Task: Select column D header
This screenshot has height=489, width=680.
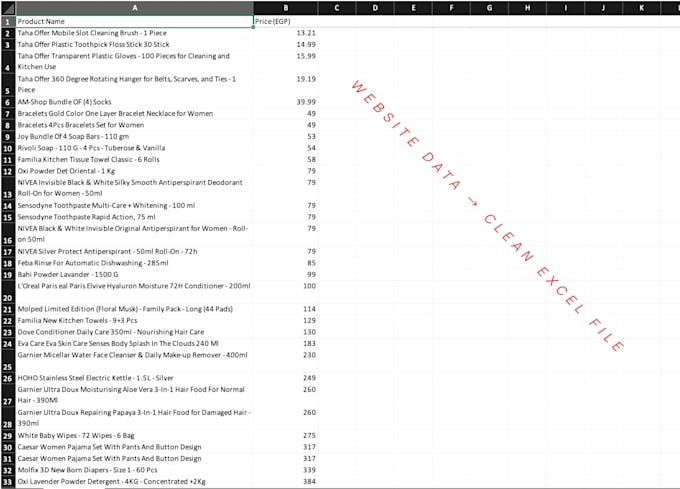Action: [x=375, y=7]
